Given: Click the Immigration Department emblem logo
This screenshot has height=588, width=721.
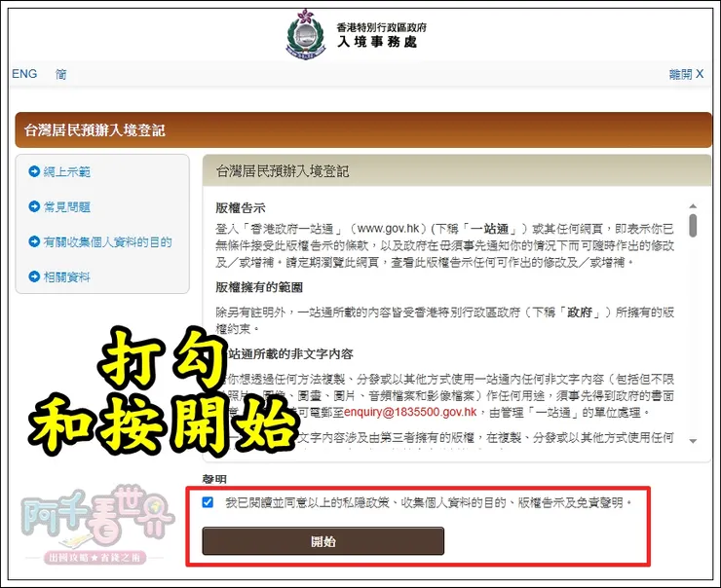Looking at the screenshot, I should tap(305, 34).
